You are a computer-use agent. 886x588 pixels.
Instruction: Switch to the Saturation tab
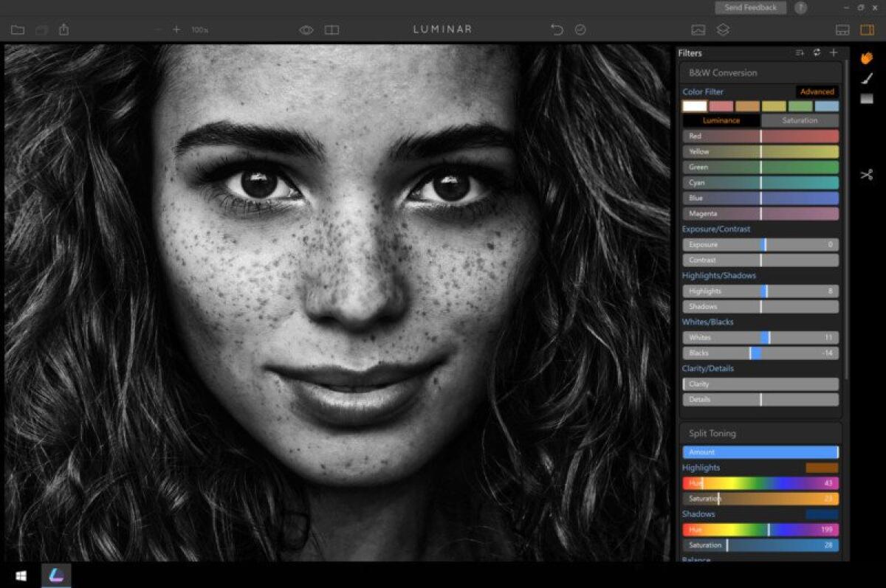pyautogui.click(x=800, y=120)
